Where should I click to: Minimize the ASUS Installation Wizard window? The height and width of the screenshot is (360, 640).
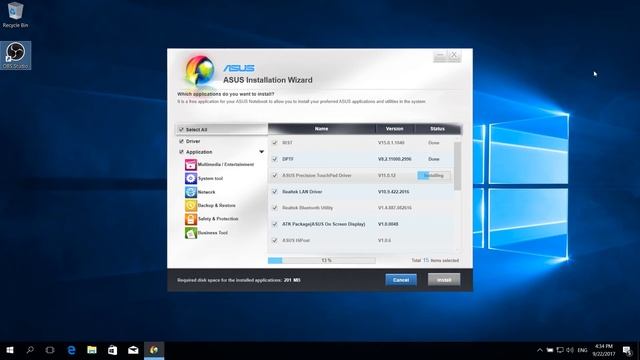click(x=440, y=56)
